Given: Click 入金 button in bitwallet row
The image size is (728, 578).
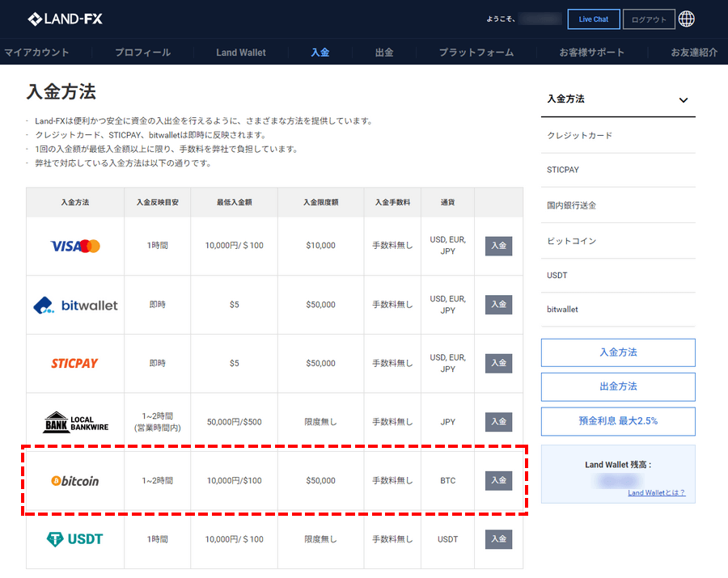Looking at the screenshot, I should tap(498, 305).
